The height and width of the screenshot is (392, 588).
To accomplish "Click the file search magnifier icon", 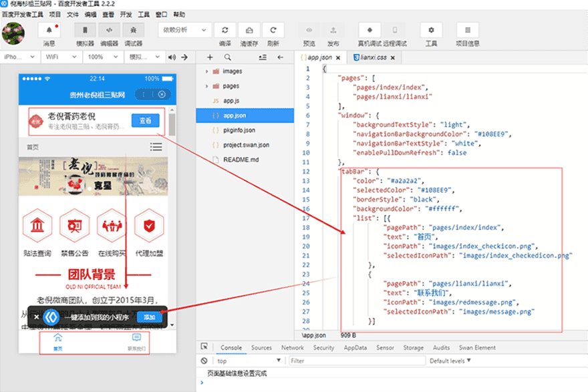I will point(228,57).
